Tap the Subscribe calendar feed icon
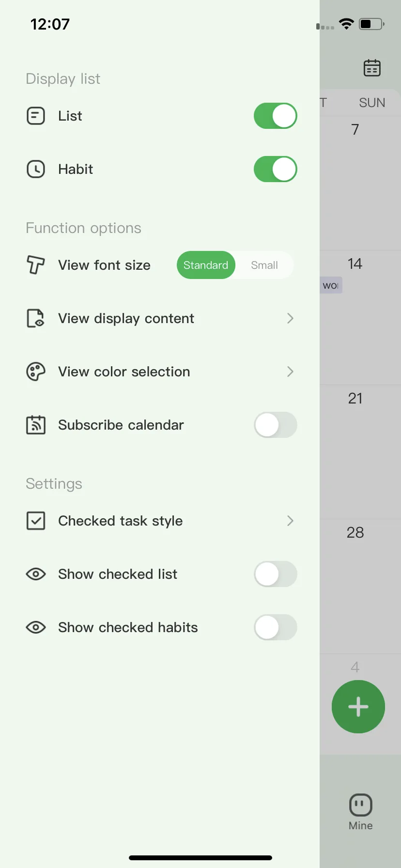The width and height of the screenshot is (401, 868). click(36, 425)
